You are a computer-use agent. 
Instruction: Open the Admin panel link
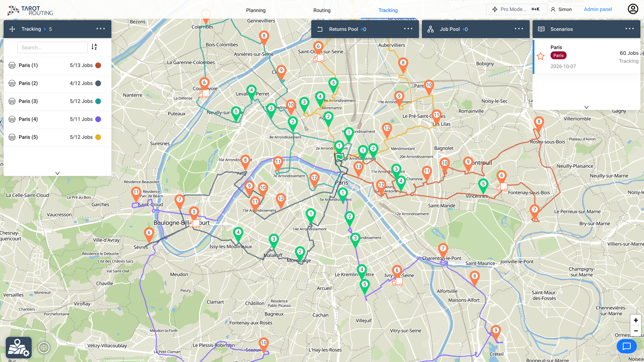(598, 9)
